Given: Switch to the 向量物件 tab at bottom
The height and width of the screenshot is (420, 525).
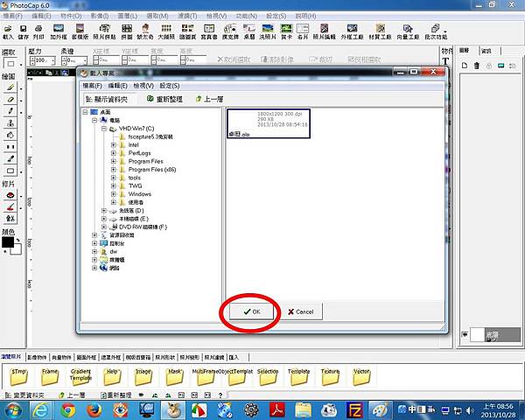Looking at the screenshot, I should [61, 357].
